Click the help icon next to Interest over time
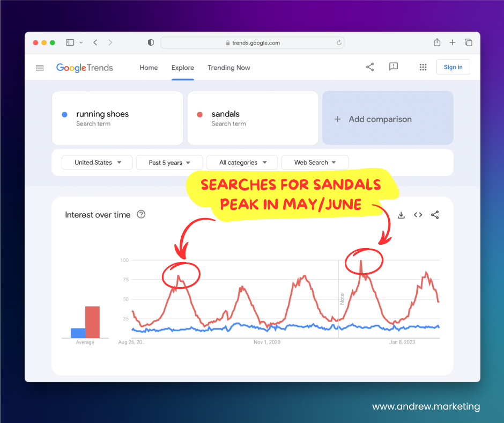Viewport: 504px width, 423px height. click(x=140, y=214)
